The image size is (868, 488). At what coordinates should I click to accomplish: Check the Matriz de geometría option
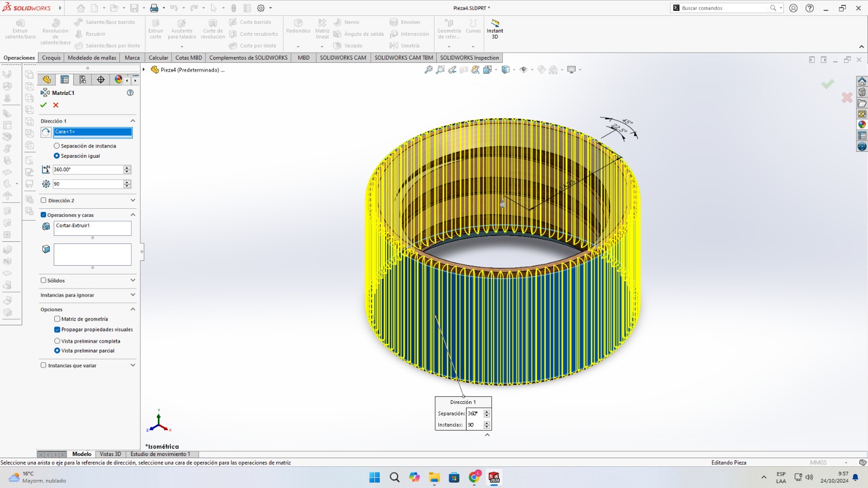[x=57, y=319]
